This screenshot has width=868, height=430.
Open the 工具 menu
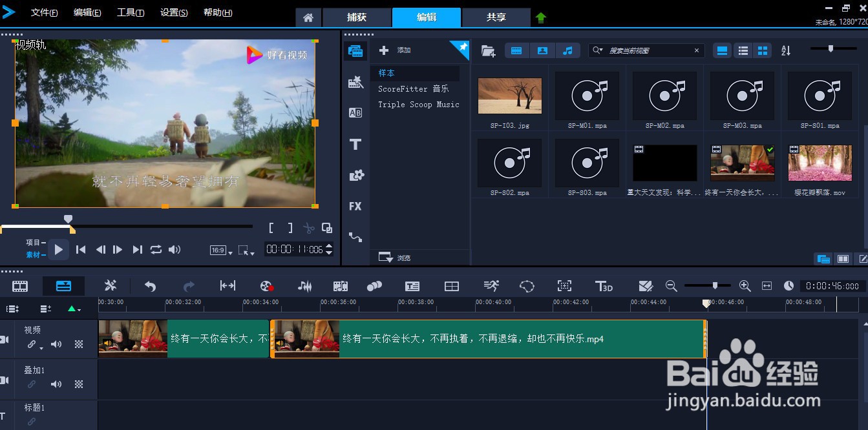[131, 12]
